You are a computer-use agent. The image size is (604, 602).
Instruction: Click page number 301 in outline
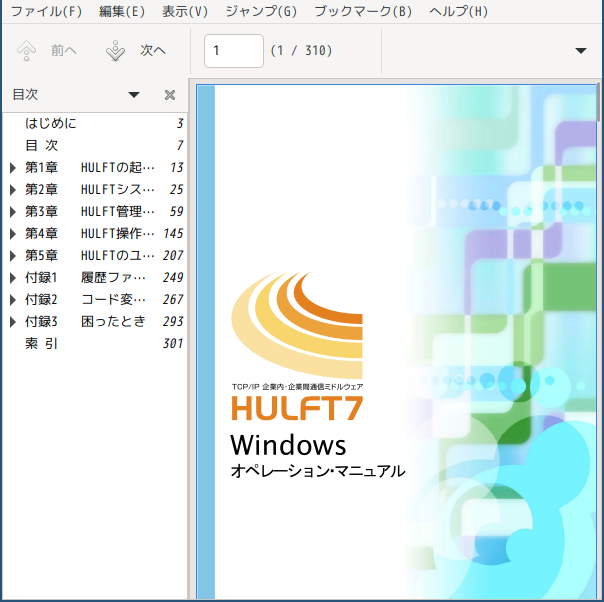pyautogui.click(x=173, y=343)
